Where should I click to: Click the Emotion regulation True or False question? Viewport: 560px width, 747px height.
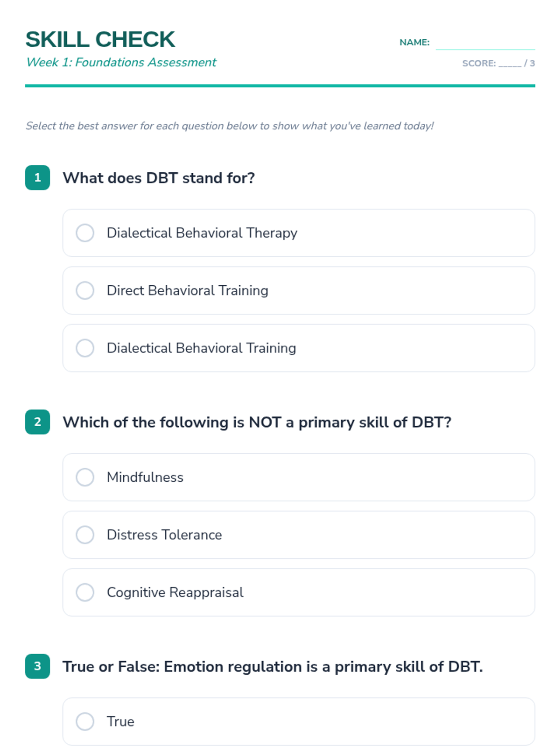click(273, 666)
